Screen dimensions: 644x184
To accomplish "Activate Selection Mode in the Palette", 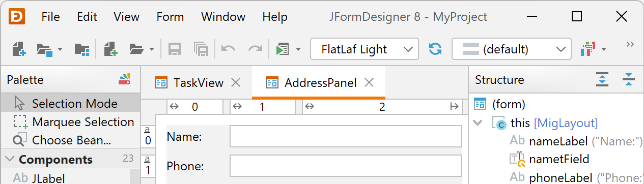I will (70, 104).
